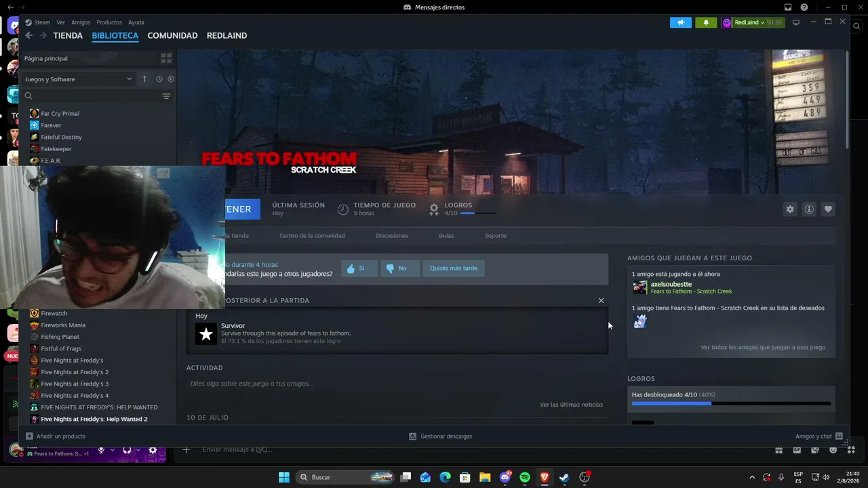Click Añadir un producto
This screenshot has height=488, width=868.
tap(56, 436)
